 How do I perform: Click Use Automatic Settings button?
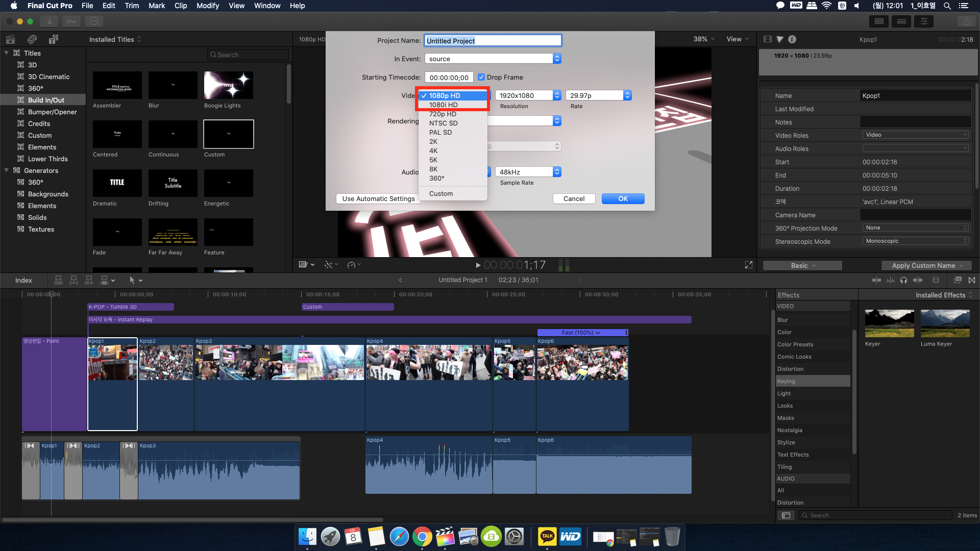378,198
